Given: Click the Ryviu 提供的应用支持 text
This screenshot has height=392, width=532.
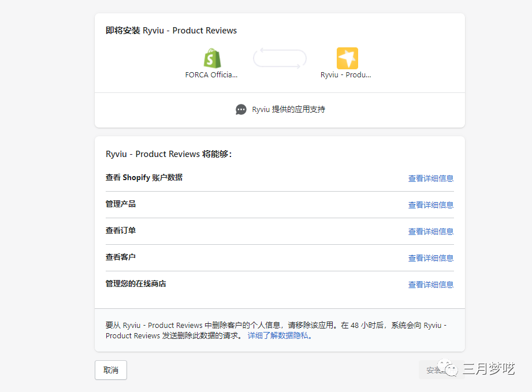Looking at the screenshot, I should 288,110.
